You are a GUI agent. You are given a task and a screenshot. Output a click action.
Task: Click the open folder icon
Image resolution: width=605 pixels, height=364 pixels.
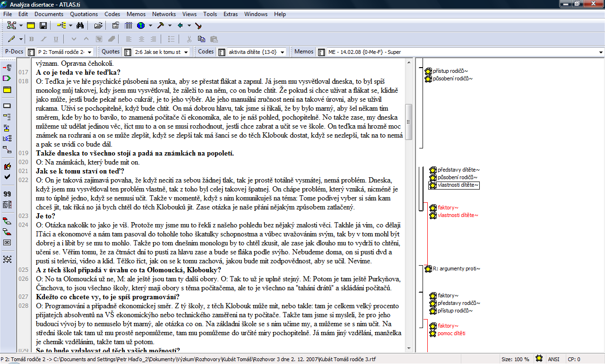point(98,25)
